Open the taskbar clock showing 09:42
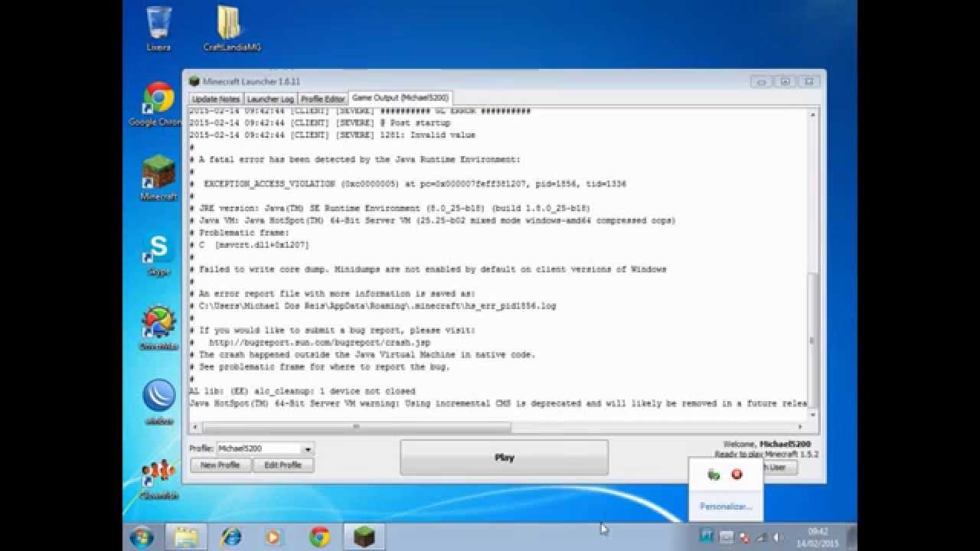This screenshot has height=551, width=980. click(818, 536)
